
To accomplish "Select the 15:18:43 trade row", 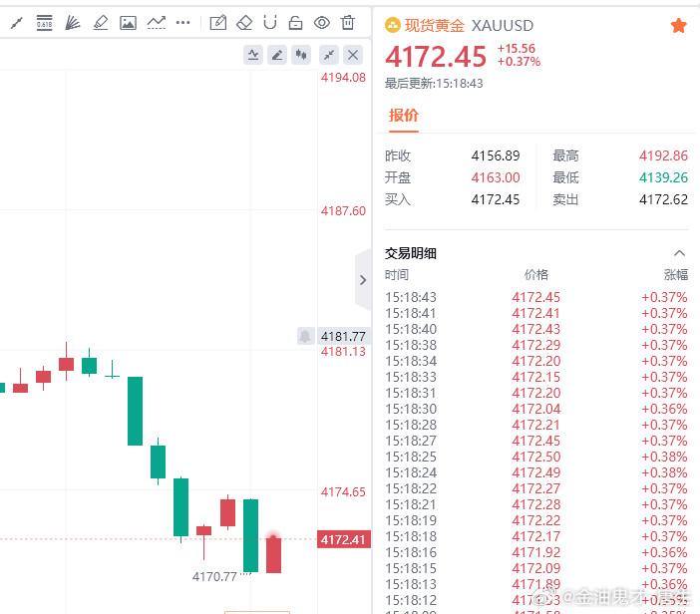I will 536,297.
